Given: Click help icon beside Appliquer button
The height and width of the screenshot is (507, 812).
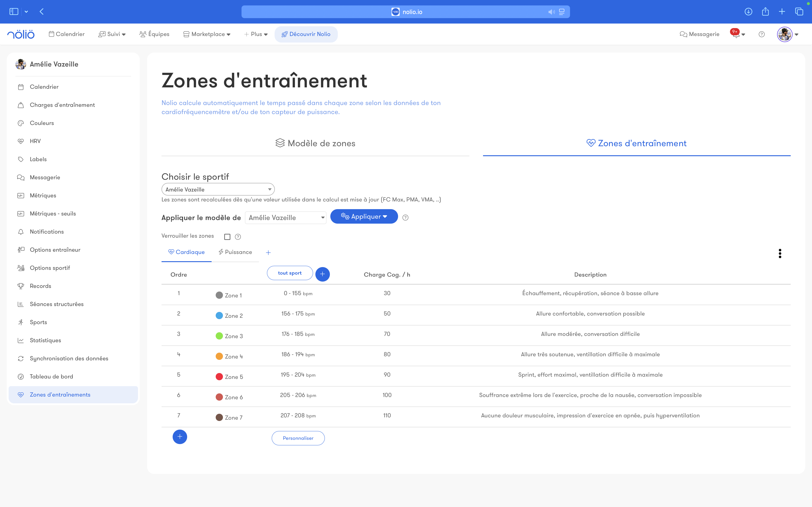Looking at the screenshot, I should (x=405, y=218).
